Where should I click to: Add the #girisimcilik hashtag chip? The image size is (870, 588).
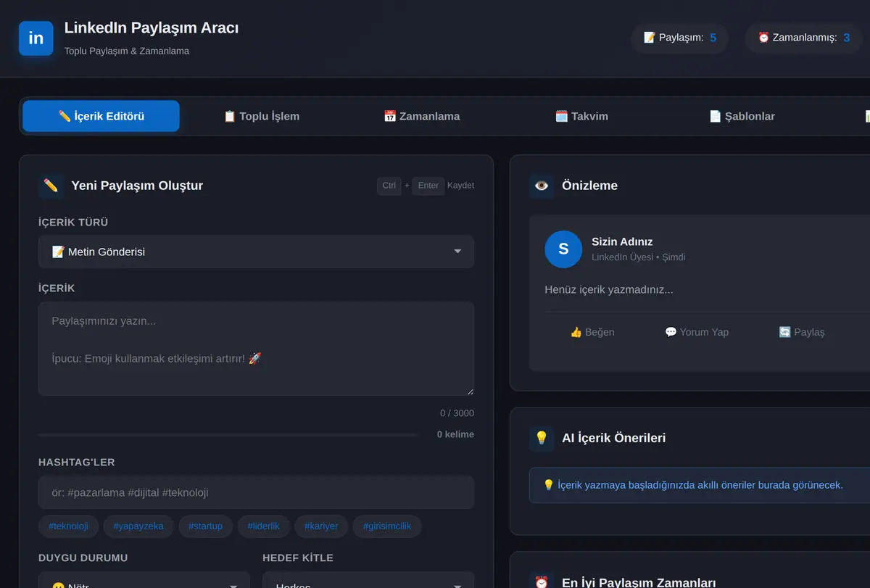(x=387, y=526)
